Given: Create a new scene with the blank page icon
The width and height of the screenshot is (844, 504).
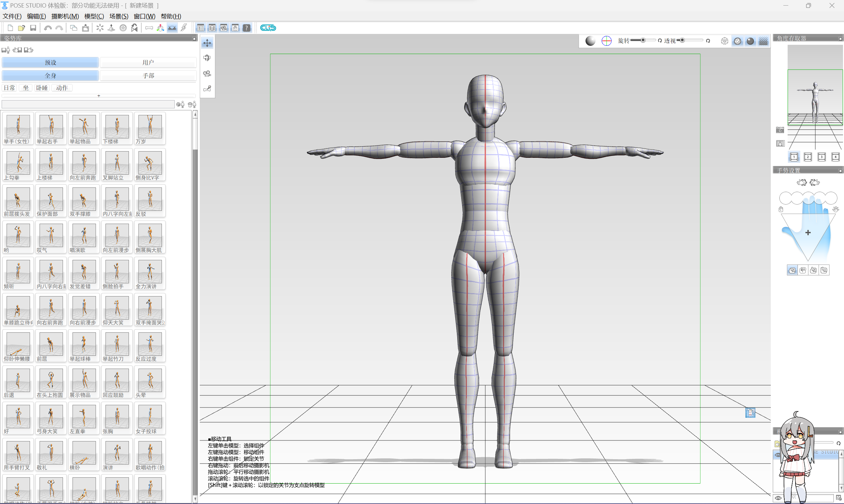Looking at the screenshot, I should pyautogui.click(x=10, y=28).
